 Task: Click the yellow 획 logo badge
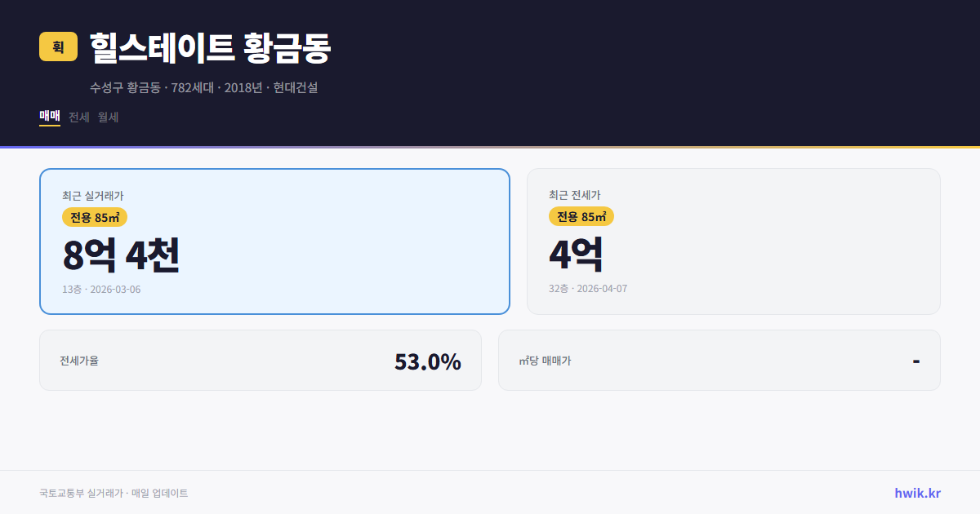tap(56, 47)
